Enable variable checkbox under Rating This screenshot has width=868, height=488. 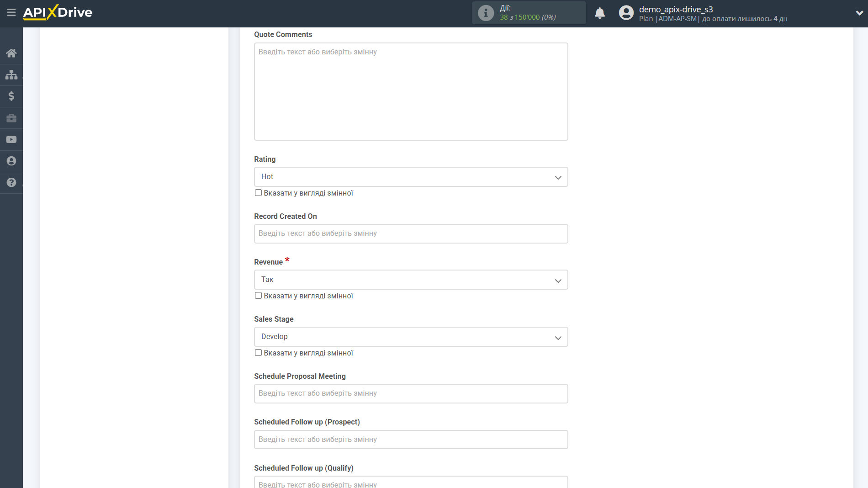tap(258, 193)
